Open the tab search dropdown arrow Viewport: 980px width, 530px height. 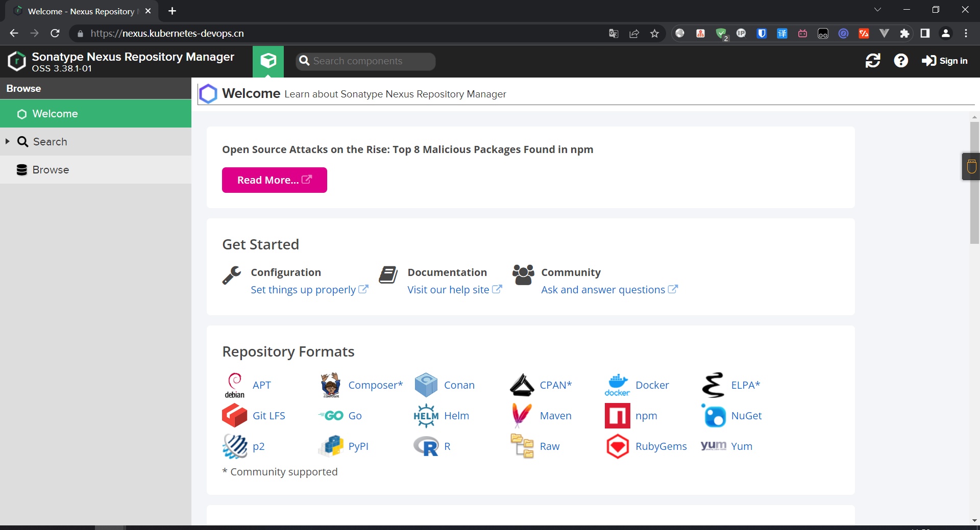click(x=877, y=10)
